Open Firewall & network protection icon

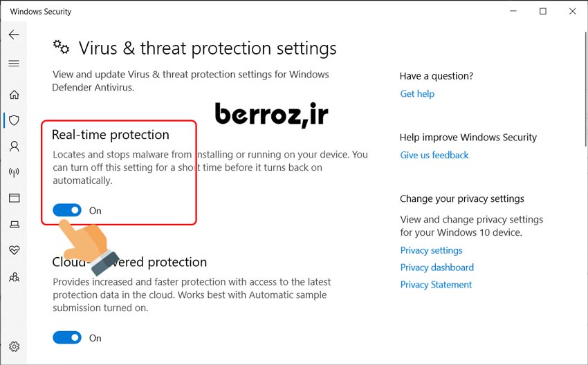14,172
